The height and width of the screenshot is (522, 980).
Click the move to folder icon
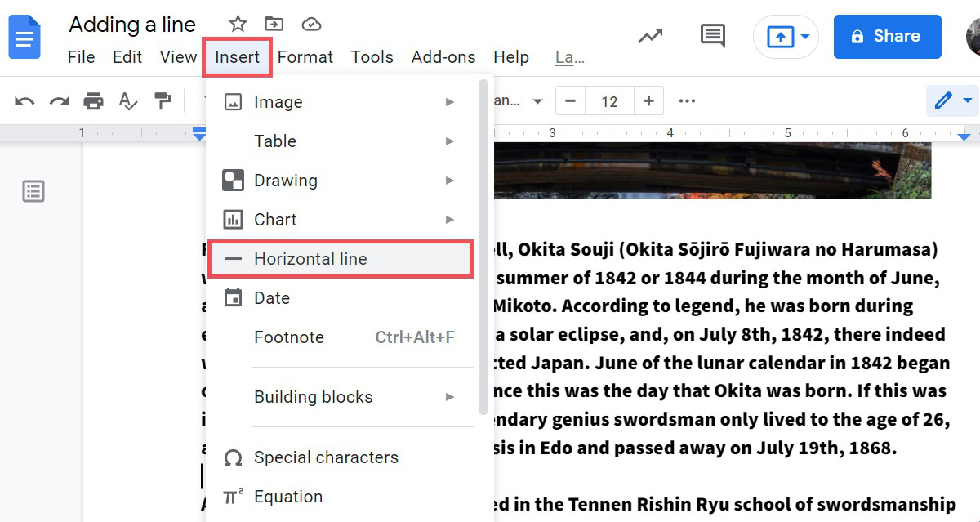[x=274, y=24]
